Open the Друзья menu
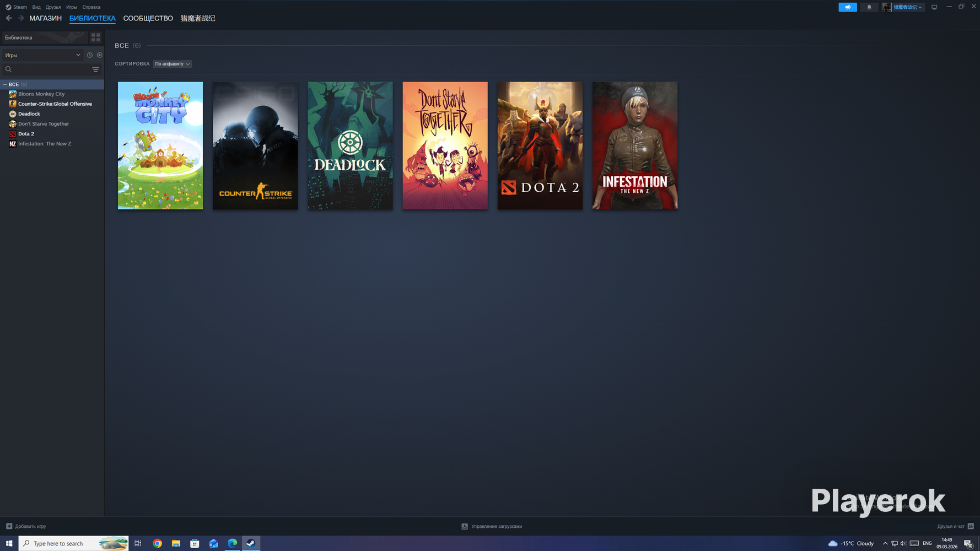The width and height of the screenshot is (980, 551). point(53,7)
